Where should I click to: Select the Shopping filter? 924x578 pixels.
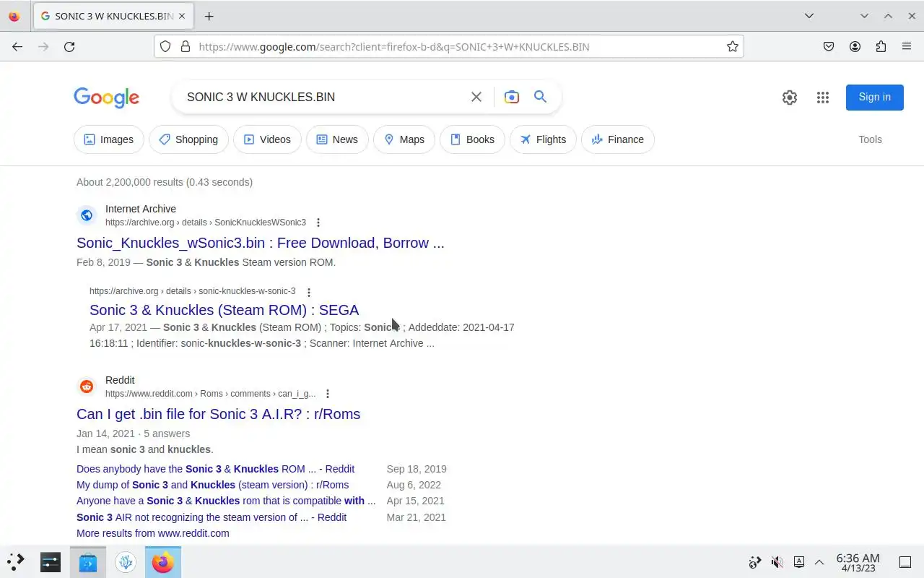click(188, 139)
